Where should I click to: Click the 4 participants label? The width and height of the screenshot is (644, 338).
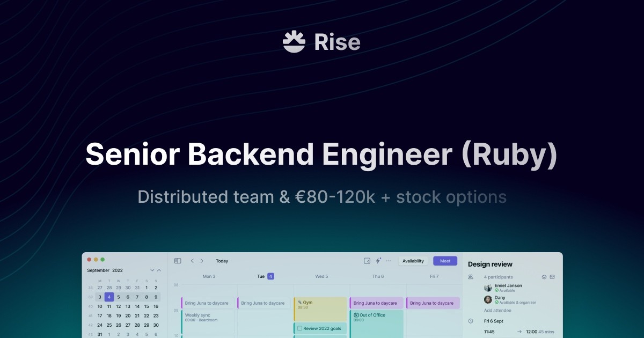[499, 277]
